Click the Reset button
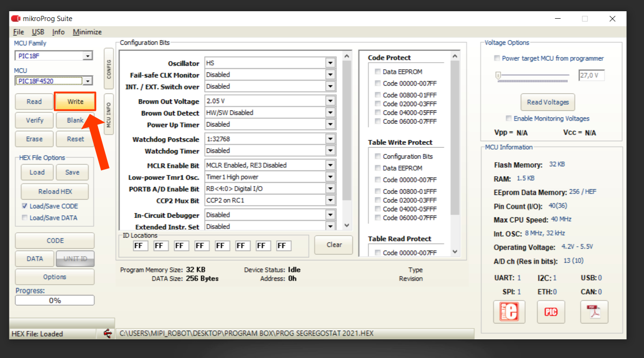644x358 pixels. 75,139
